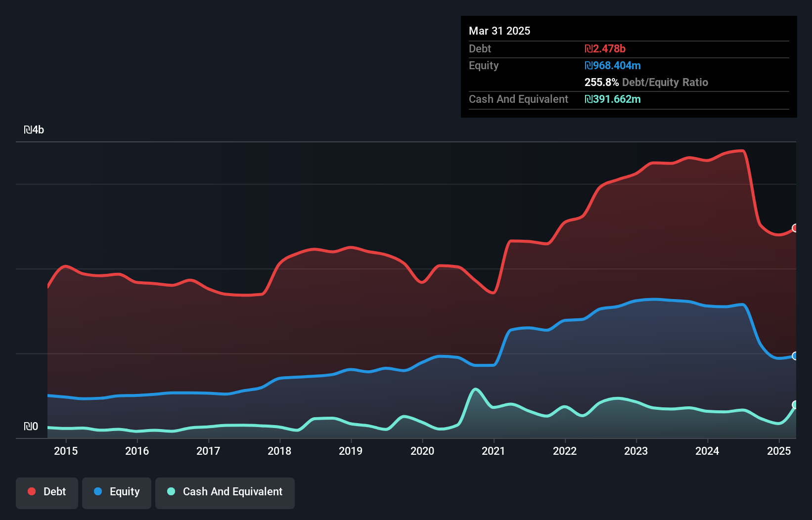This screenshot has width=812, height=520.
Task: Click the 255.8% Debt/Equity Ratio text
Action: [646, 82]
